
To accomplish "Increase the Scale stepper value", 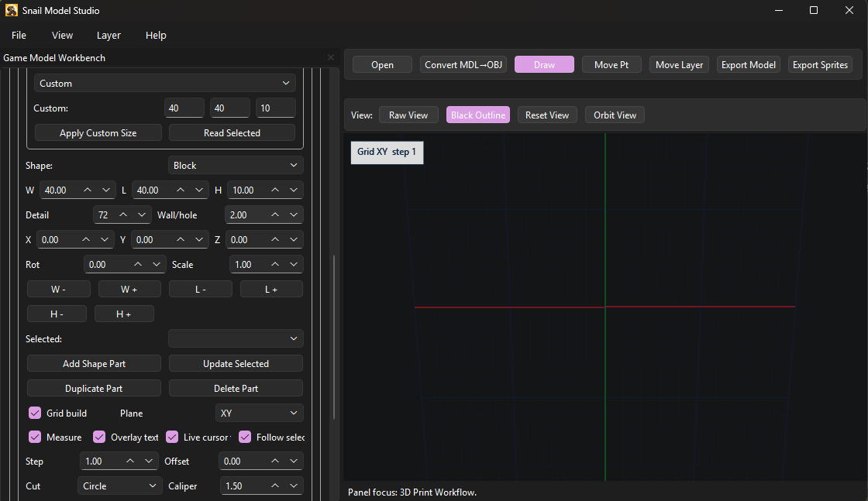I will (x=275, y=265).
